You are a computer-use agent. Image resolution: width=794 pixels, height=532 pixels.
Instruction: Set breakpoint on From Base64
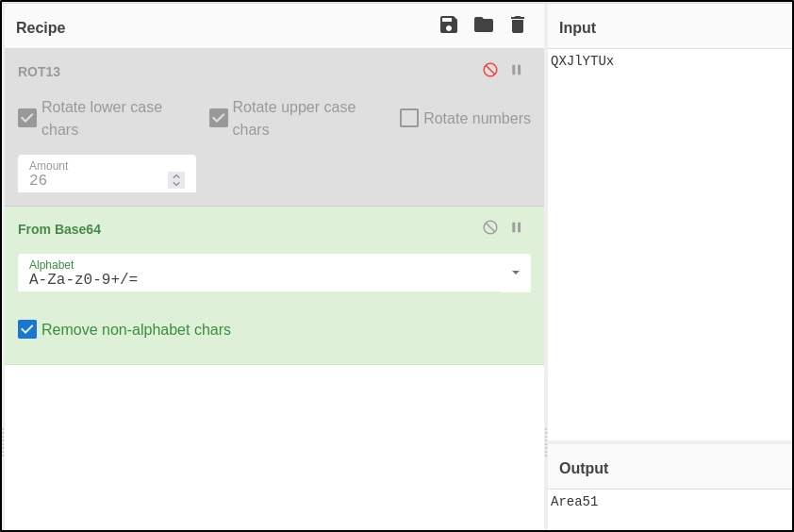pos(516,227)
